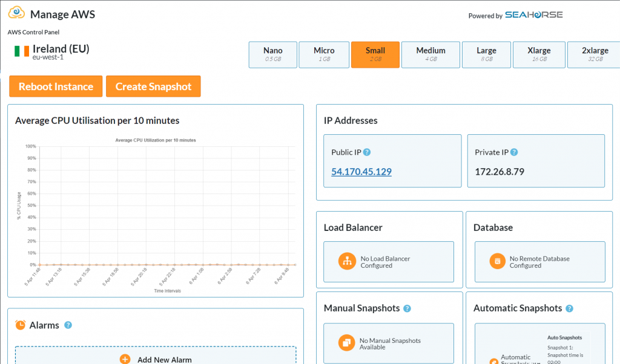
Task: Click the Ireland flag icon
Action: [x=22, y=51]
